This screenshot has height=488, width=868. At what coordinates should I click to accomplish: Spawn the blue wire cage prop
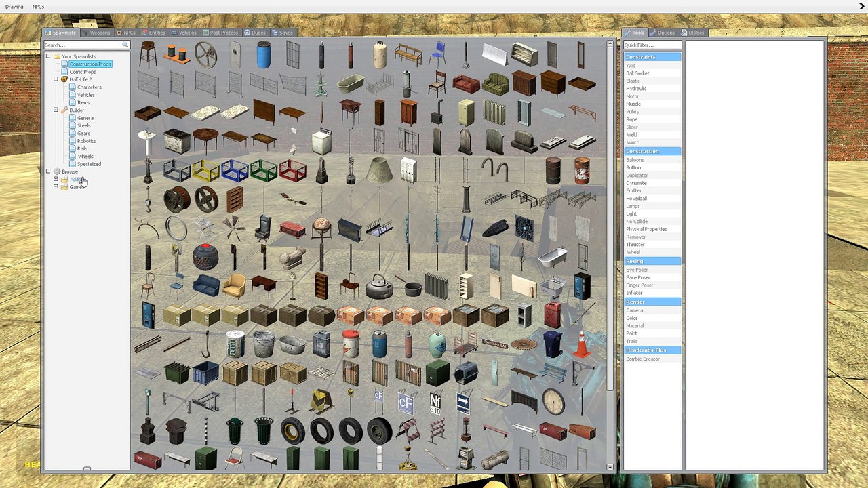pos(235,171)
